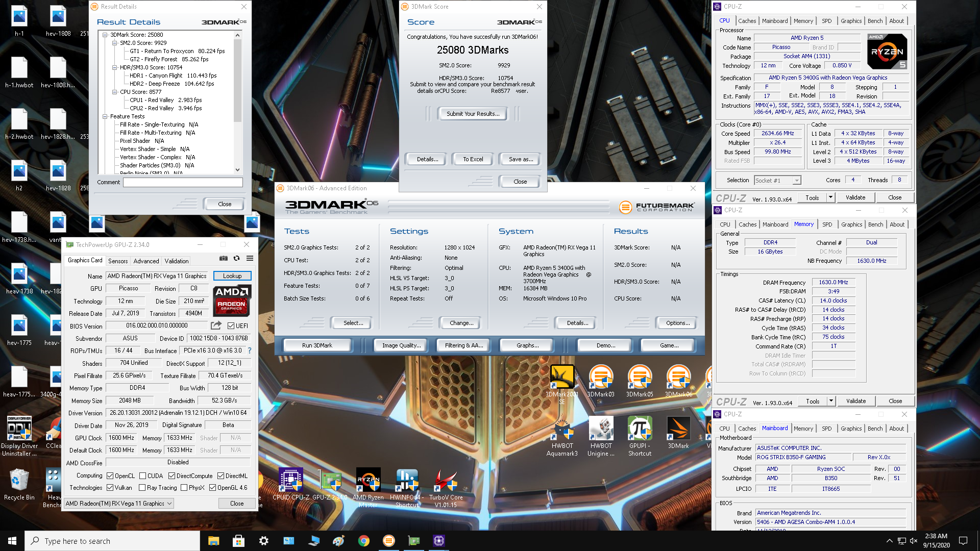Select GPU-Z desktop shortcut icon
Image resolution: width=980 pixels, height=551 pixels.
click(330, 484)
